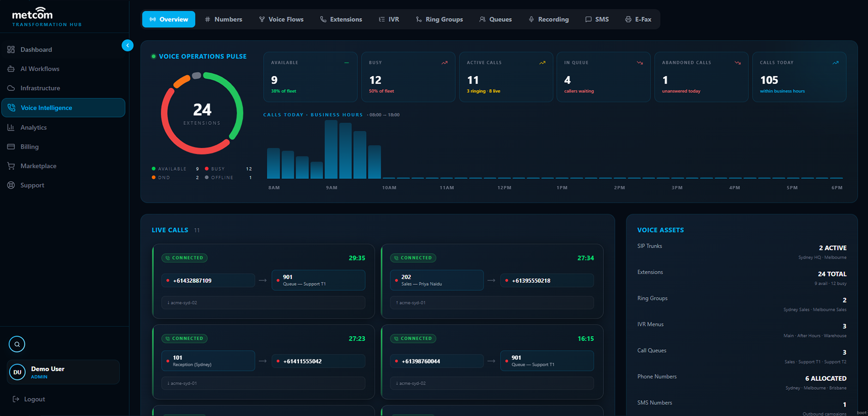Click the Billing card icon
The width and height of the screenshot is (868, 416).
[x=11, y=147]
